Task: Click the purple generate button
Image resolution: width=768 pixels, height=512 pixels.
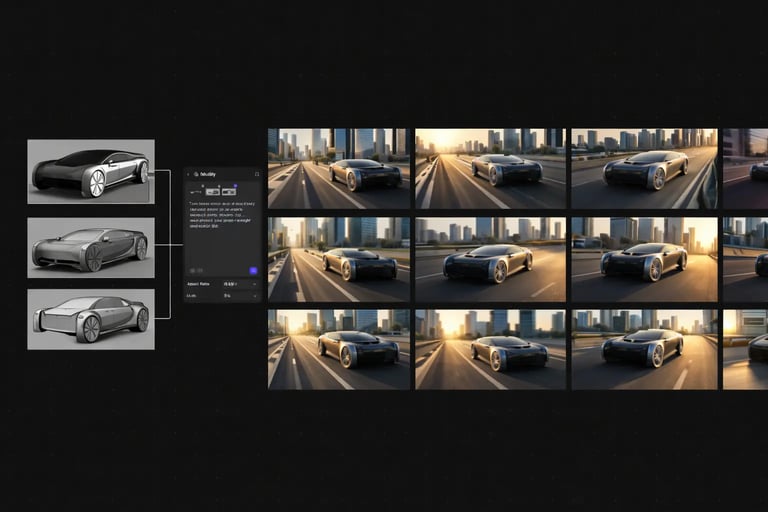Action: 253,270
